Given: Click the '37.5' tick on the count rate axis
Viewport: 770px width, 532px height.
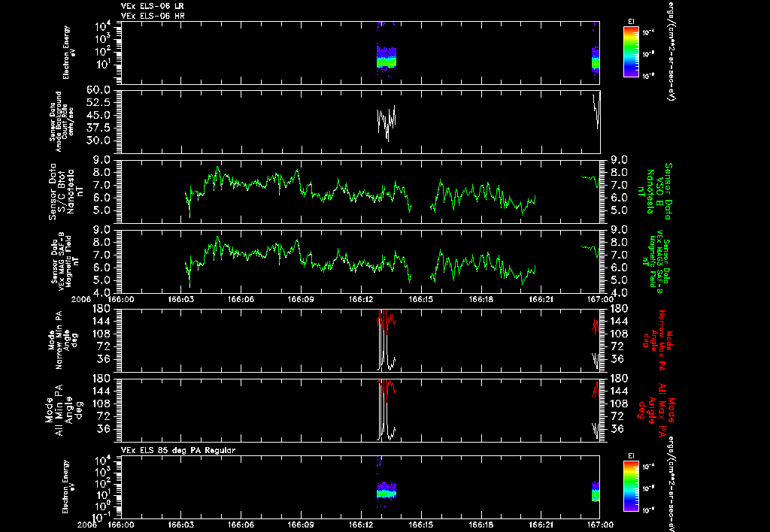Looking at the screenshot, I should tap(98, 128).
